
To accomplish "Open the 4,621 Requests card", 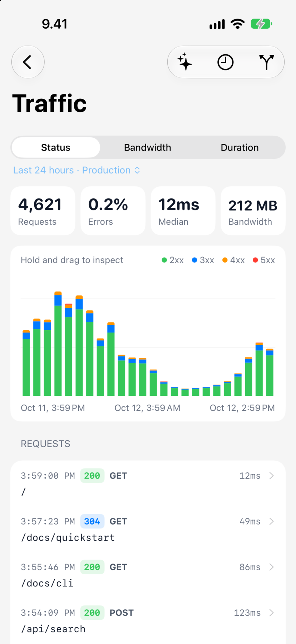I will (x=43, y=211).
